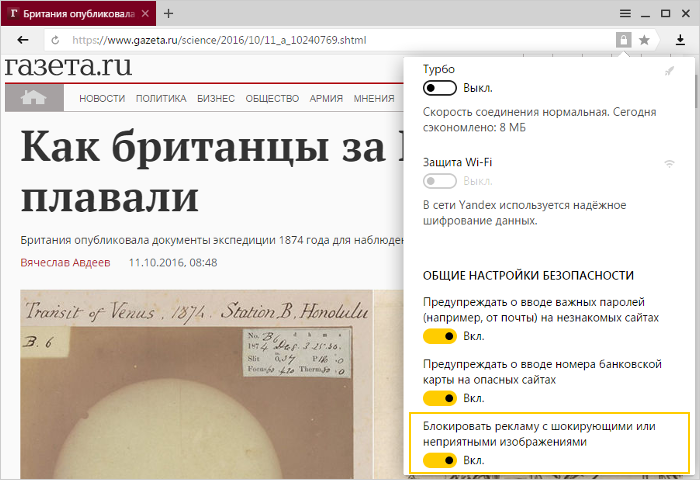Click the text В сети Yandex используется

[525, 213]
